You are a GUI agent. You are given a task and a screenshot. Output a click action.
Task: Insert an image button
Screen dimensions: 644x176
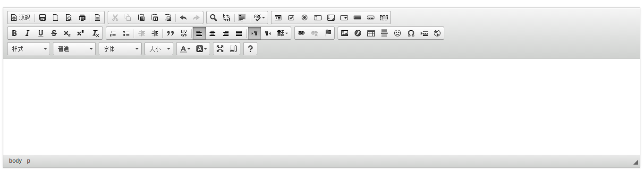[371, 18]
